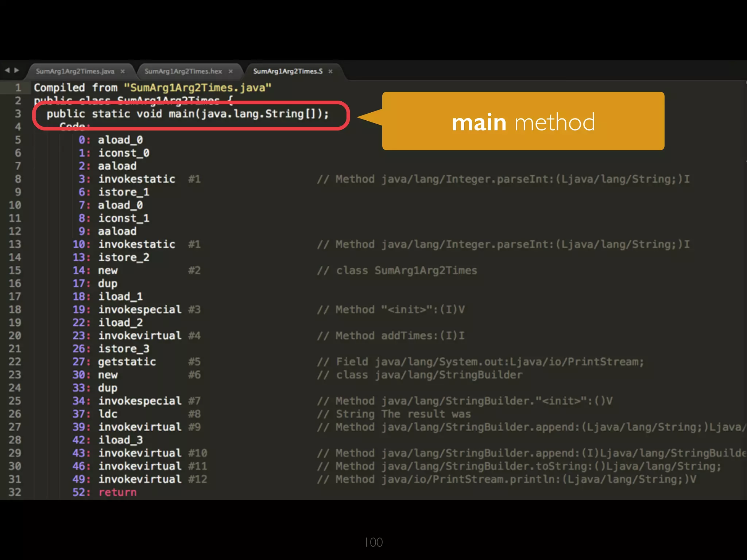
Task: Open the SumArg1Arg2Times.hex tab
Action: [x=183, y=71]
